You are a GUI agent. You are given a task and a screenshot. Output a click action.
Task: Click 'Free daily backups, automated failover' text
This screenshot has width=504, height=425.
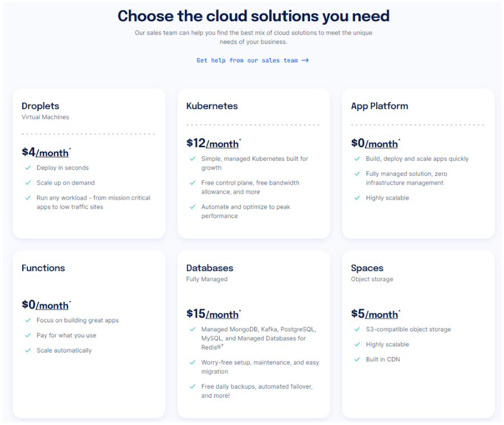coord(257,391)
